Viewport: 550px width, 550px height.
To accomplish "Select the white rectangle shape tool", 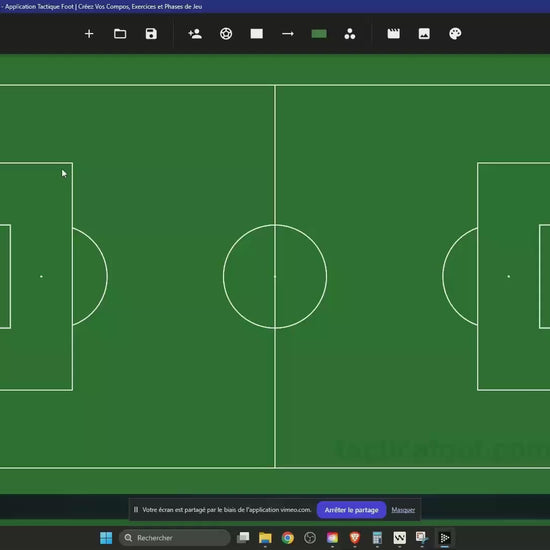I will click(257, 34).
